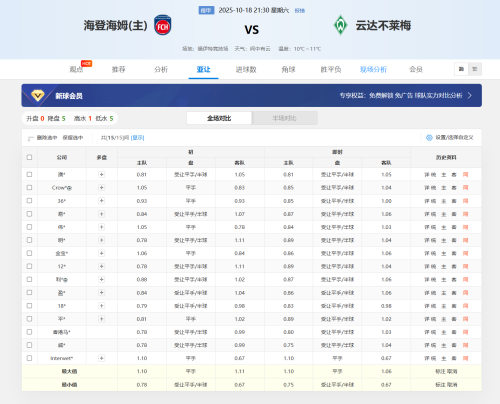
Task: Expand the plus button in Interwet* row
Action: point(102,358)
